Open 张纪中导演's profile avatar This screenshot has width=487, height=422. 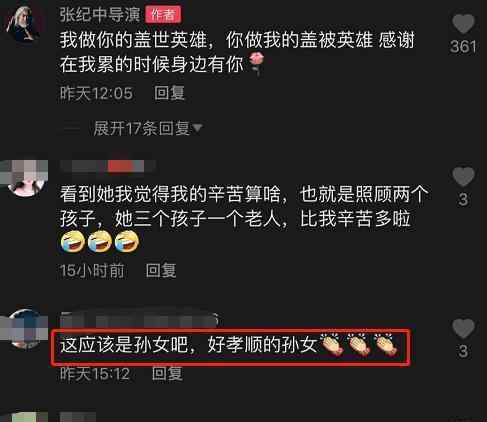coord(25,23)
